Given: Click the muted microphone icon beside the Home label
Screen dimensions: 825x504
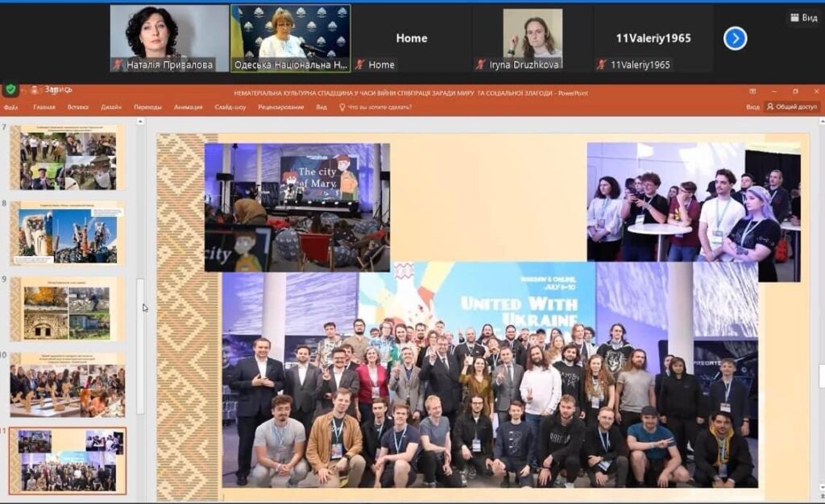Looking at the screenshot, I should pos(360,64).
